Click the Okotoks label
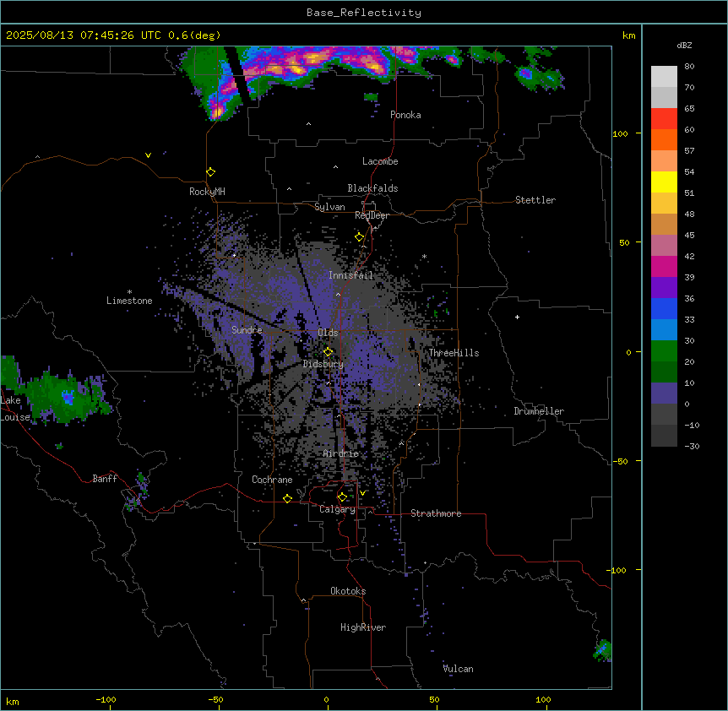The image size is (728, 711). 348,591
